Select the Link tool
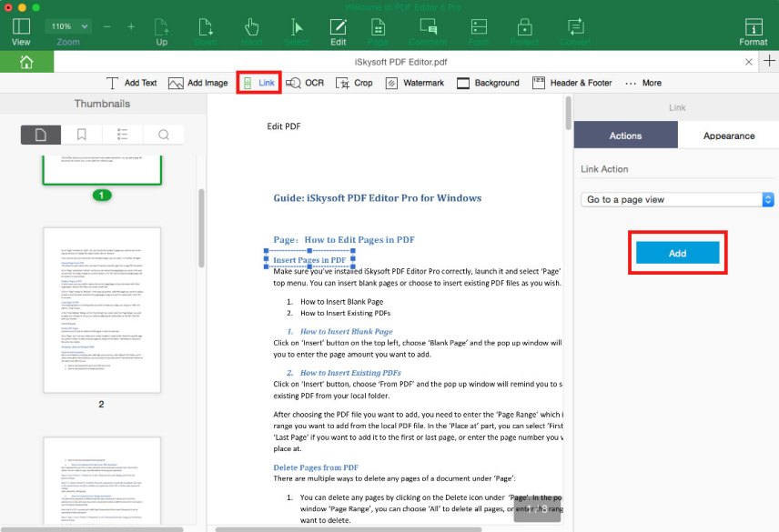The width and height of the screenshot is (779, 532). (258, 83)
